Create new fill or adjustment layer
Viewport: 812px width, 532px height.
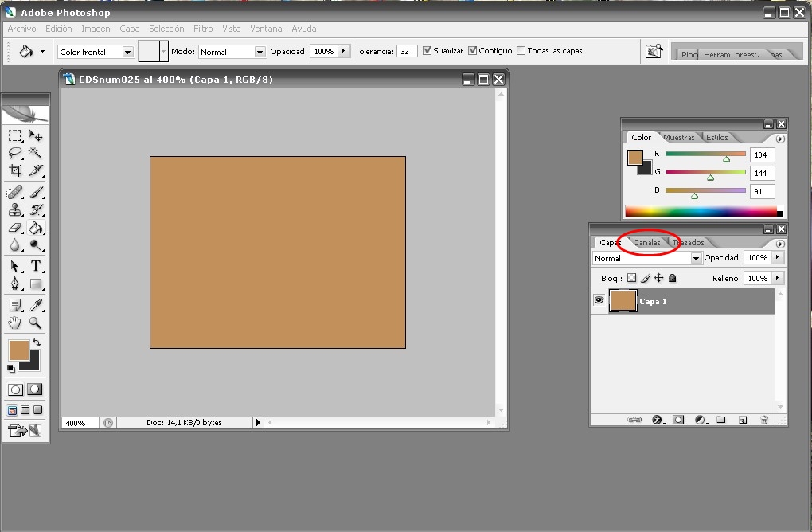(x=701, y=420)
